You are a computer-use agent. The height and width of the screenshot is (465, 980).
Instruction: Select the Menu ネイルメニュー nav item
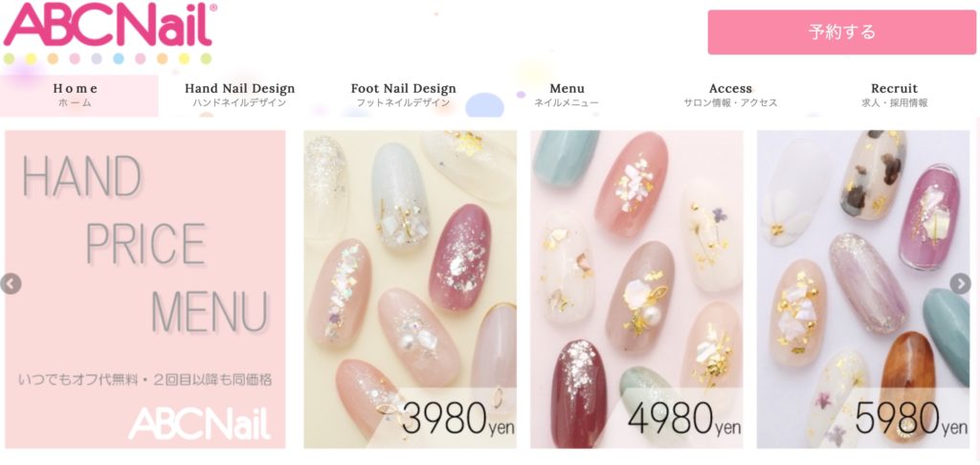567,95
